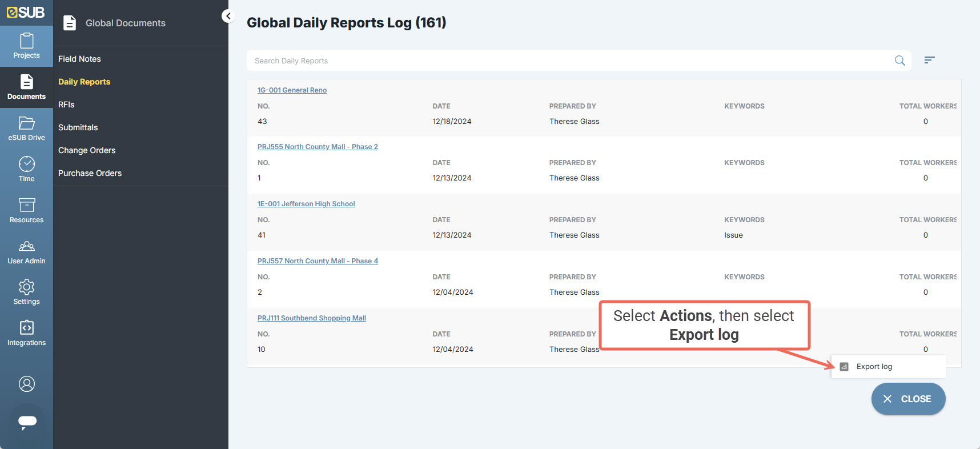980x449 pixels.
Task: Open the filter options icon
Action: coord(929,60)
